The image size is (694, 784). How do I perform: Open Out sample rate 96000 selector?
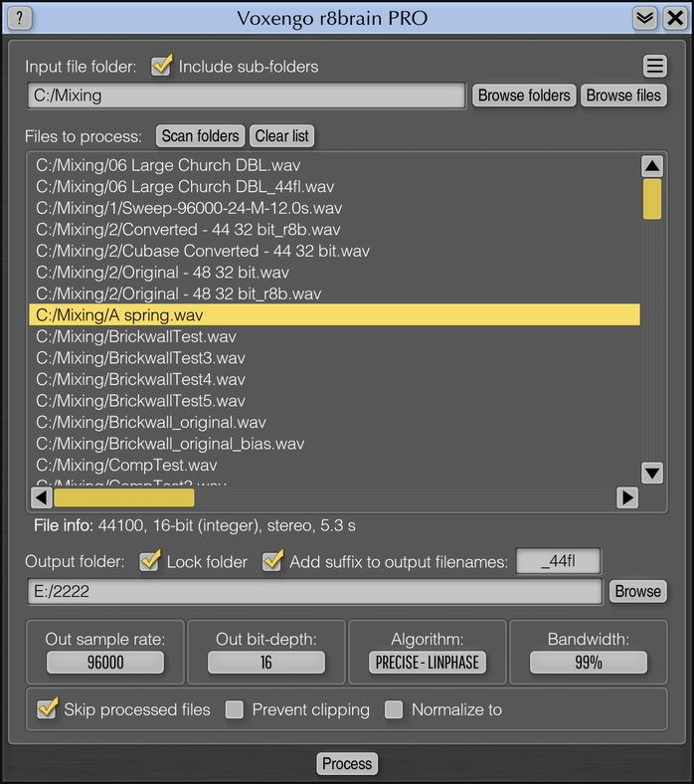coord(105,663)
